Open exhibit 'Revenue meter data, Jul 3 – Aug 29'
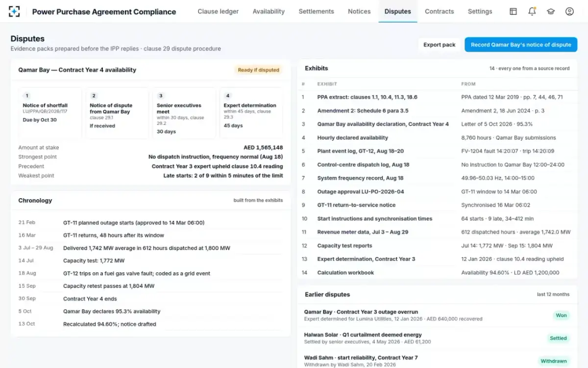The height and width of the screenshot is (368, 588). [363, 232]
